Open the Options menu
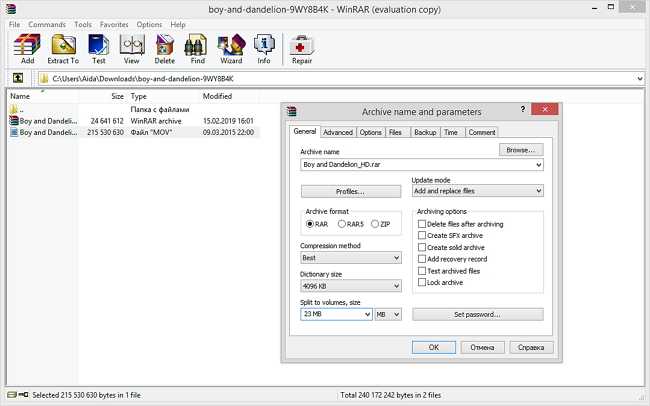Image resolution: width=650 pixels, height=406 pixels. [x=149, y=24]
